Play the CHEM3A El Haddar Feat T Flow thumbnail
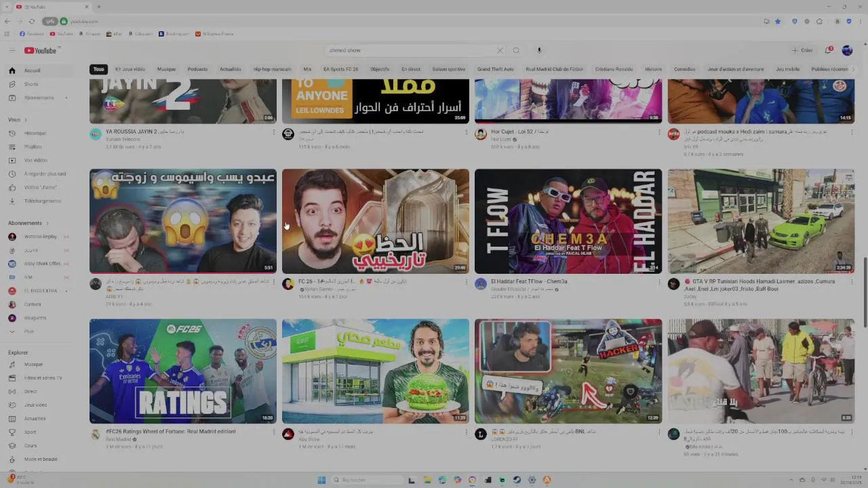This screenshot has height=488, width=868. (568, 221)
